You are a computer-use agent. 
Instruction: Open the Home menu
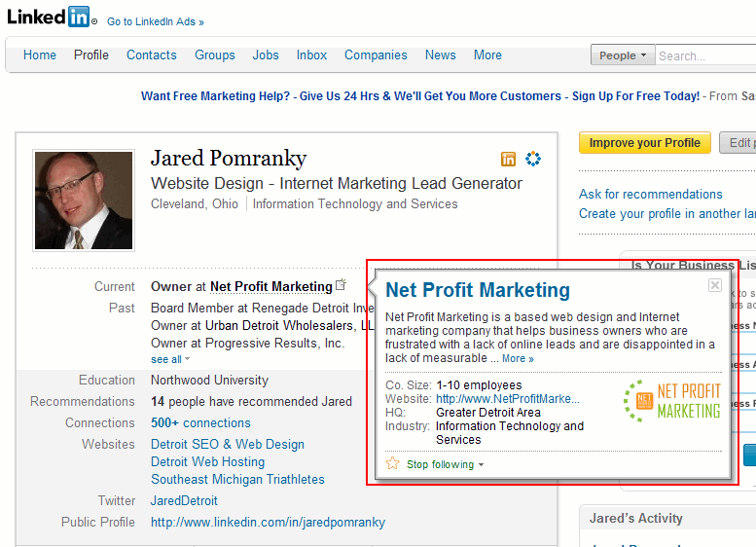point(40,55)
